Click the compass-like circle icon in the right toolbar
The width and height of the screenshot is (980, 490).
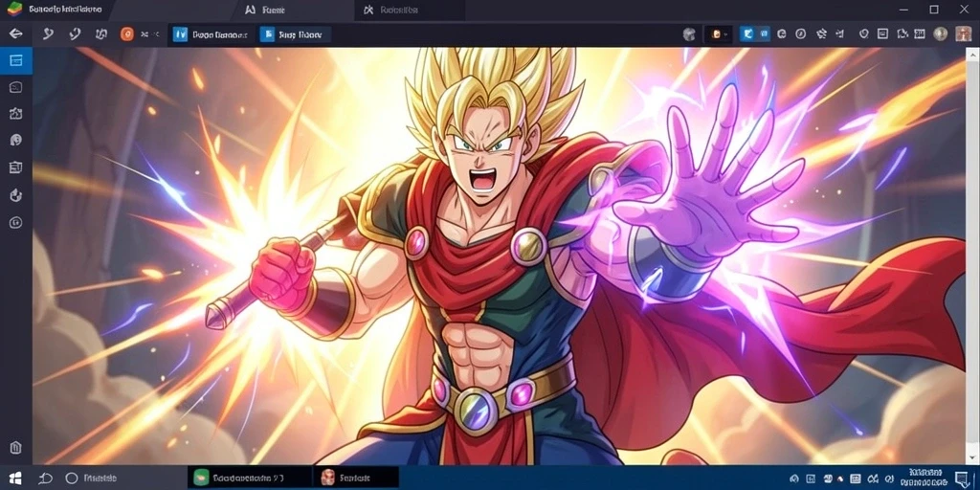coord(801,33)
